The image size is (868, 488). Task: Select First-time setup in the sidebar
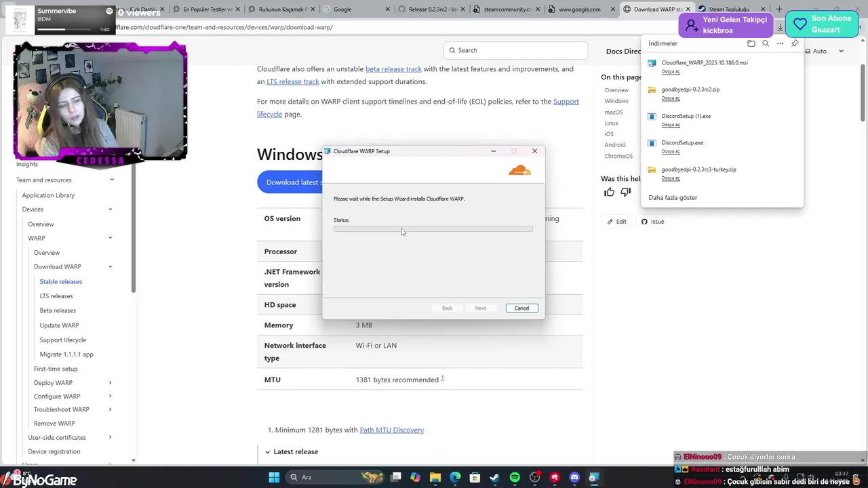click(56, 369)
